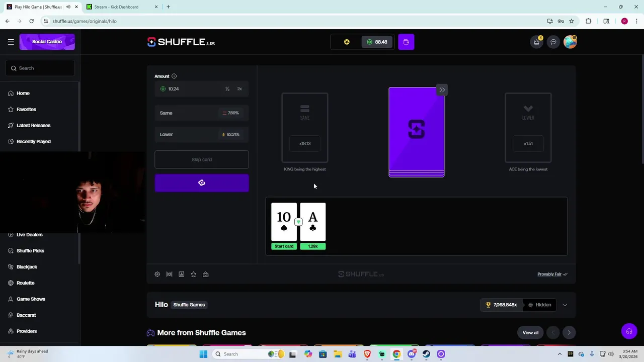Bookmark this page star icon

(x=572, y=21)
